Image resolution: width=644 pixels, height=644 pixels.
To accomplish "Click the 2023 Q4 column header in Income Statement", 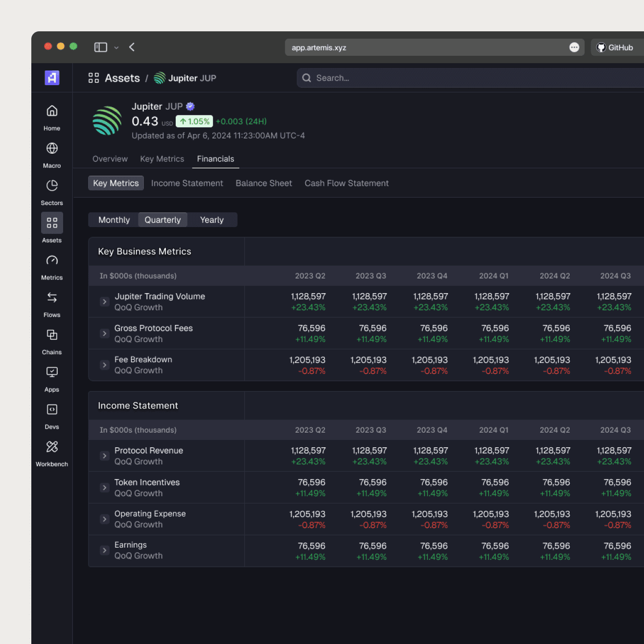I will click(x=432, y=430).
